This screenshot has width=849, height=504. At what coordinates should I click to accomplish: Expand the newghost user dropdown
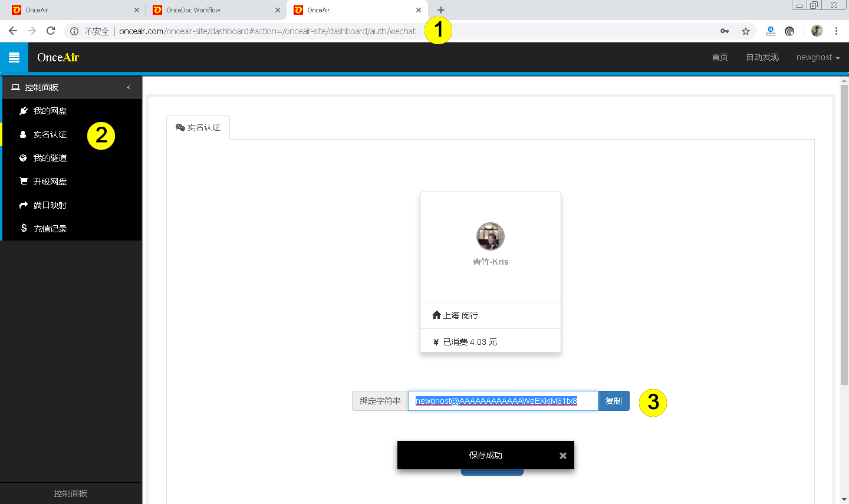pyautogui.click(x=817, y=57)
